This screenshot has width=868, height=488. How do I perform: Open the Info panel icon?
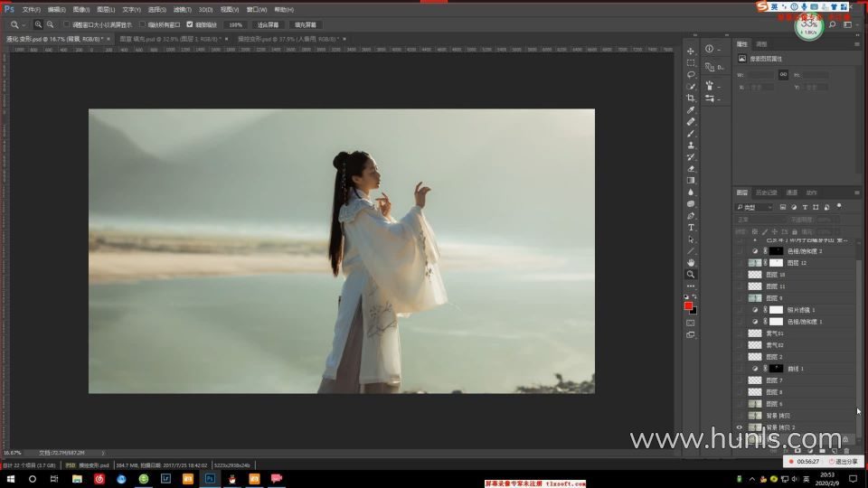tap(710, 49)
